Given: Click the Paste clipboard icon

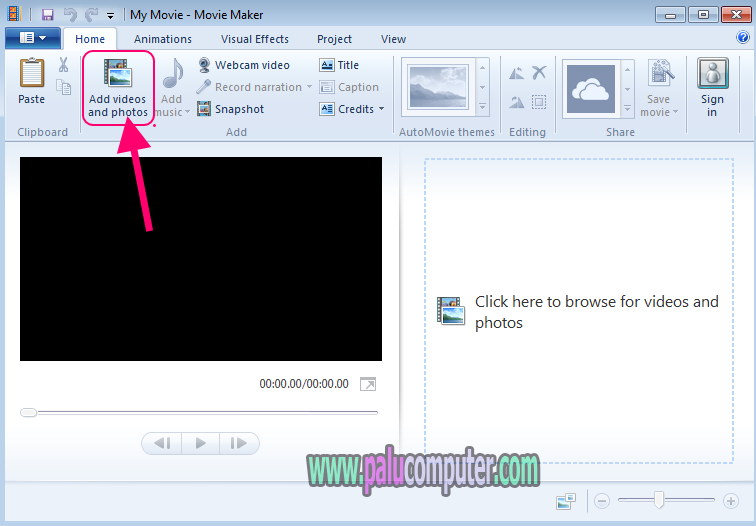Looking at the screenshot, I should 32,73.
